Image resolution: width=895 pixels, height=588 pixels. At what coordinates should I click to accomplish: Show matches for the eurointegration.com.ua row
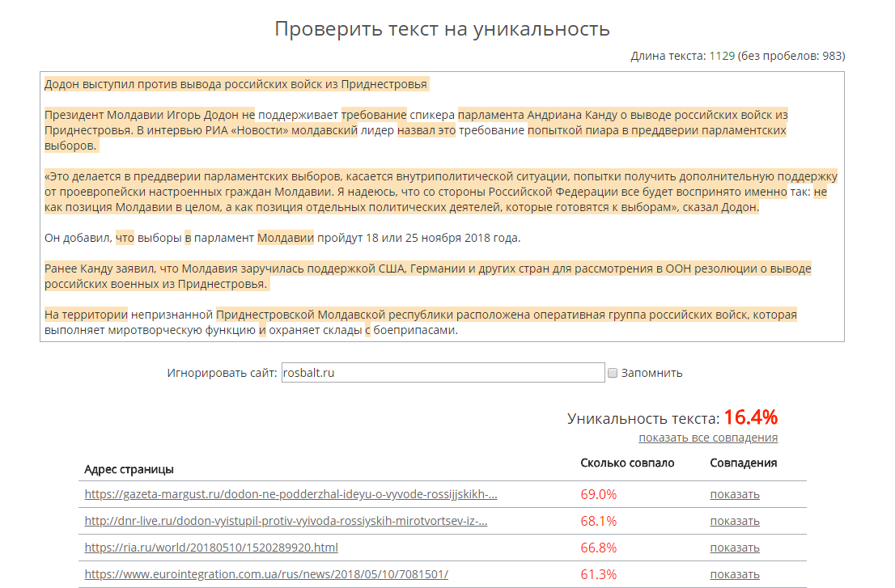(735, 574)
